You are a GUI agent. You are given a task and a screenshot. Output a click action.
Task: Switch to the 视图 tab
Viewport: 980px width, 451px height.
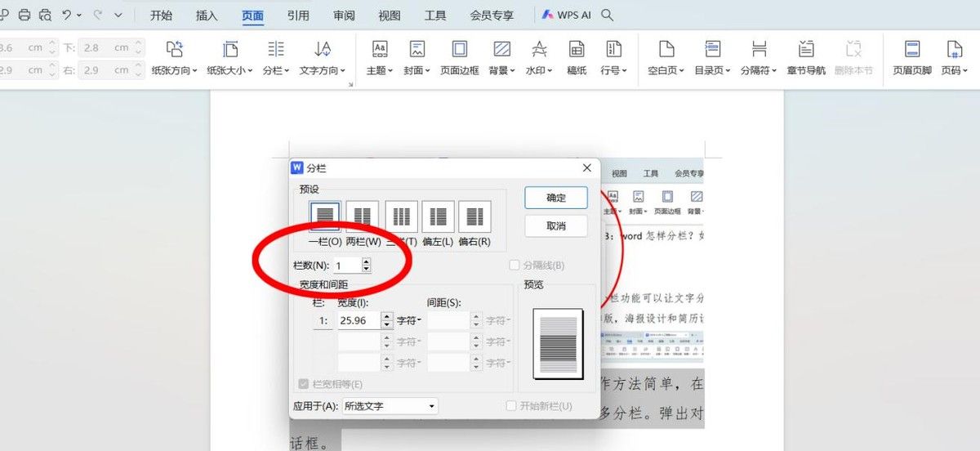390,15
